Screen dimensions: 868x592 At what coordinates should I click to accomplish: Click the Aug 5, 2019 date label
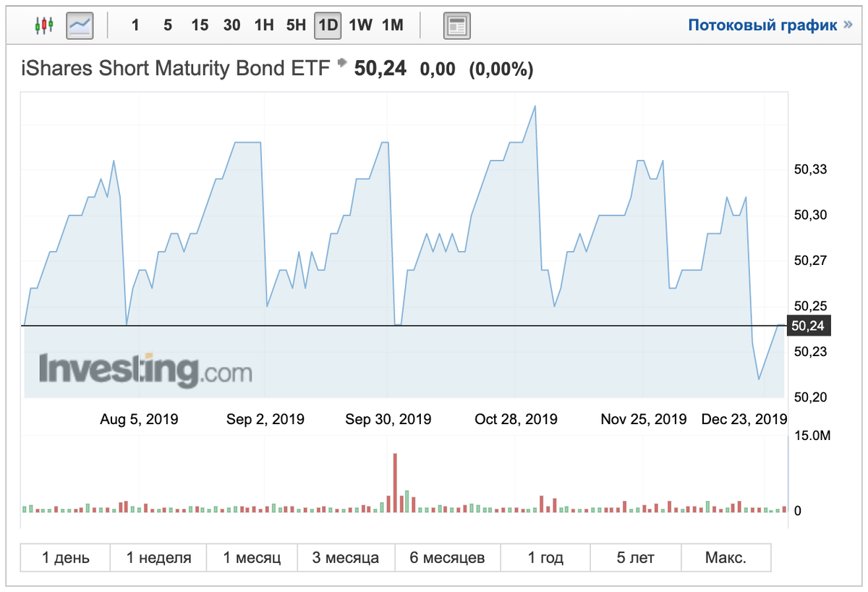tap(139, 419)
